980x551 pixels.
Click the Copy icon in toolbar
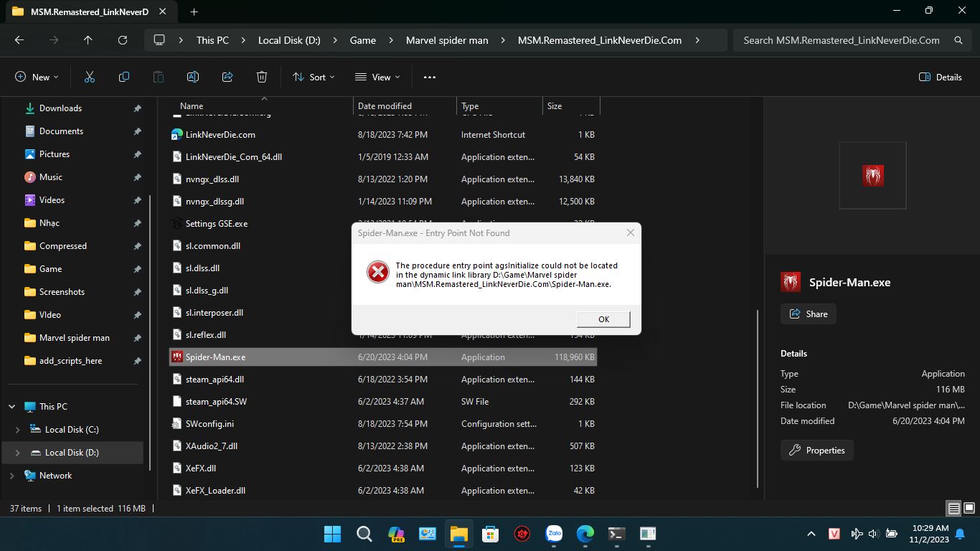coord(124,77)
